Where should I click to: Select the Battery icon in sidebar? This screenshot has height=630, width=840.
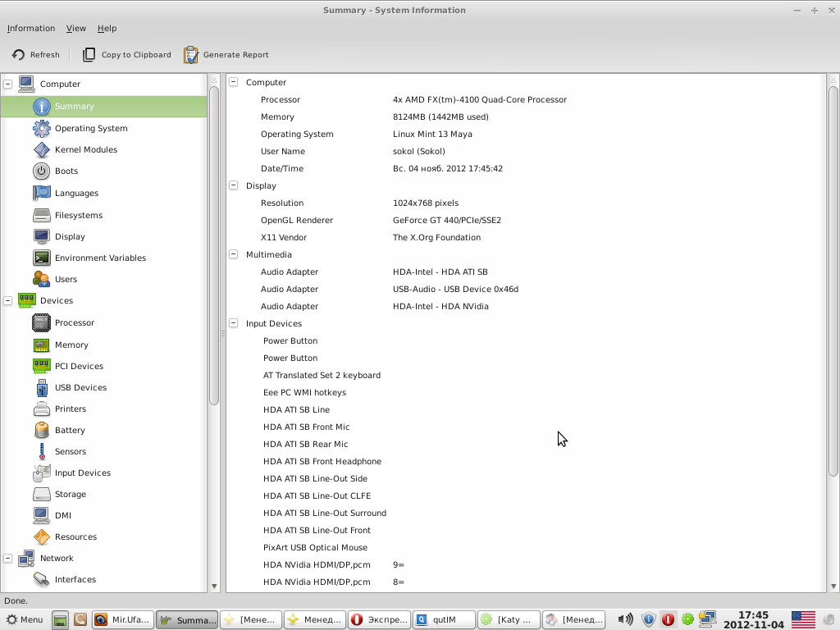[x=41, y=430]
